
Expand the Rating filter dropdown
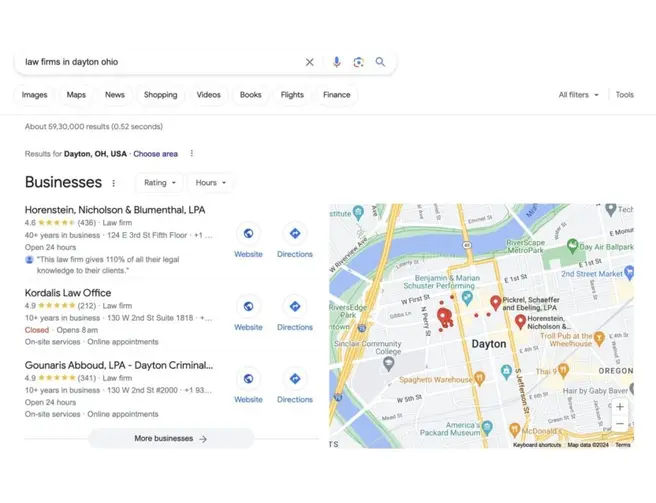159,183
